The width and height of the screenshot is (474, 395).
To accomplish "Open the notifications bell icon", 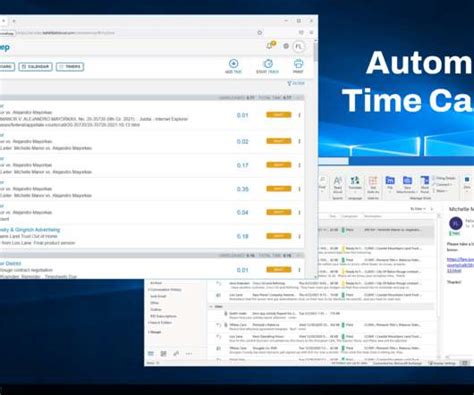I will (x=270, y=46).
